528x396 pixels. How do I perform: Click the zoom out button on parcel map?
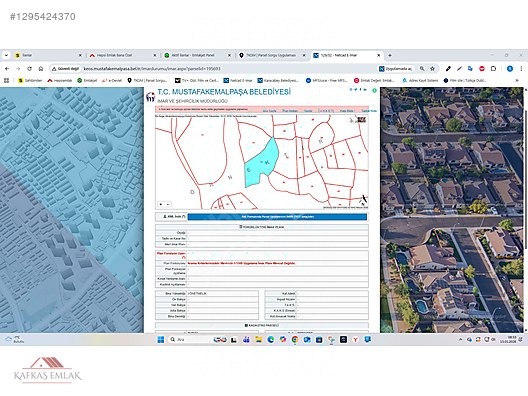coord(168,204)
